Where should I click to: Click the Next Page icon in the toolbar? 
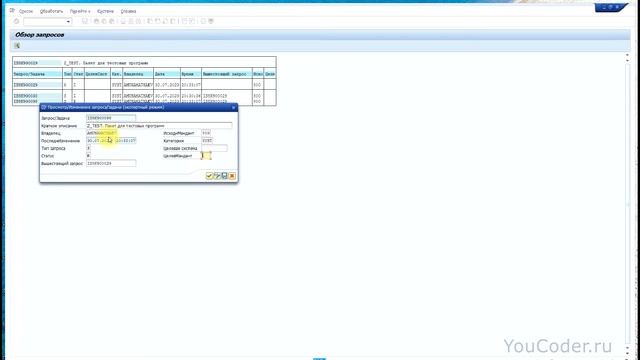[165, 21]
